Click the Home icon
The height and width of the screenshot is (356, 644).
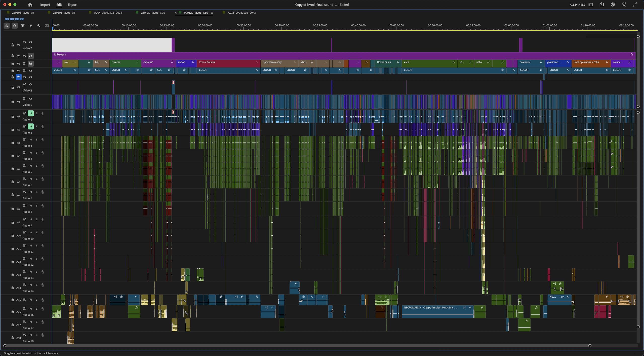pos(30,5)
